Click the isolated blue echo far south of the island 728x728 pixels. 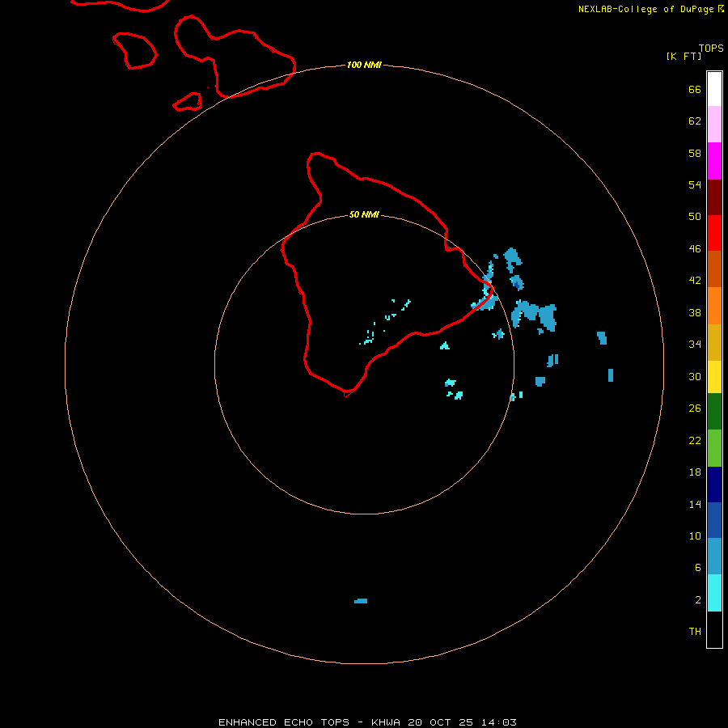pos(361,601)
